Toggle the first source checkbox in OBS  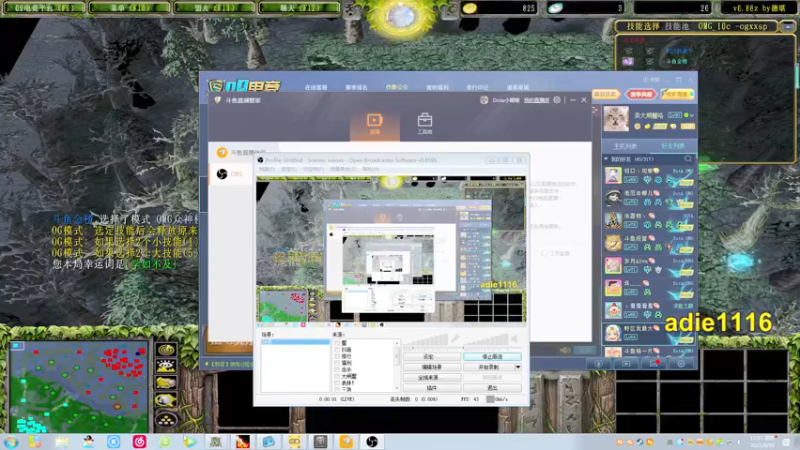click(x=337, y=343)
